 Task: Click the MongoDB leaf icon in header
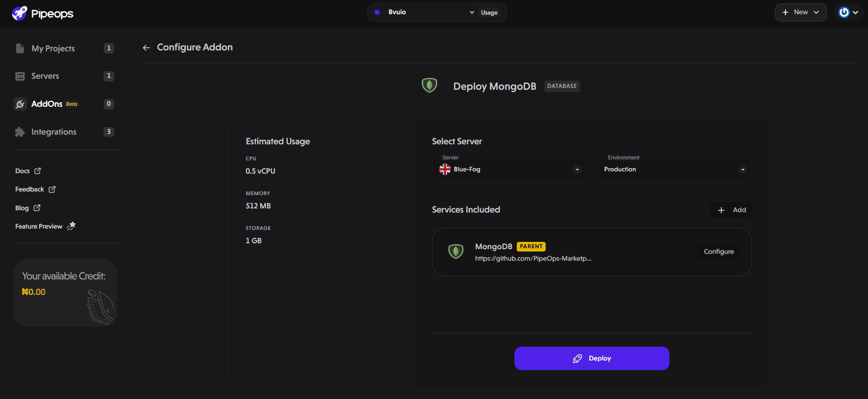(x=430, y=85)
